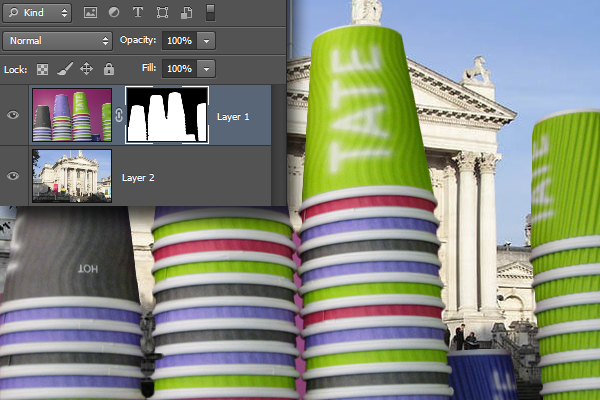Hide Layer 2 using its eye icon
Screen dimensions: 600x400
tap(14, 176)
